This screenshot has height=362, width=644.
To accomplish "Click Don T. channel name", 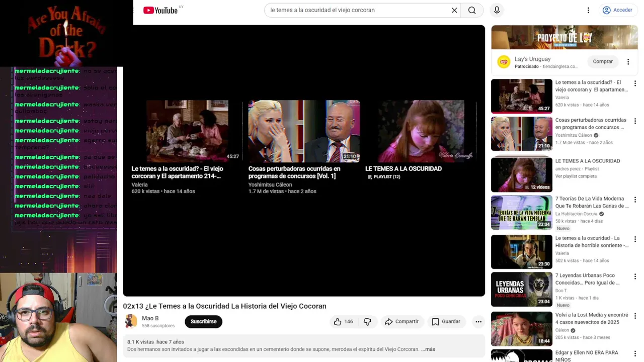I will (561, 291).
